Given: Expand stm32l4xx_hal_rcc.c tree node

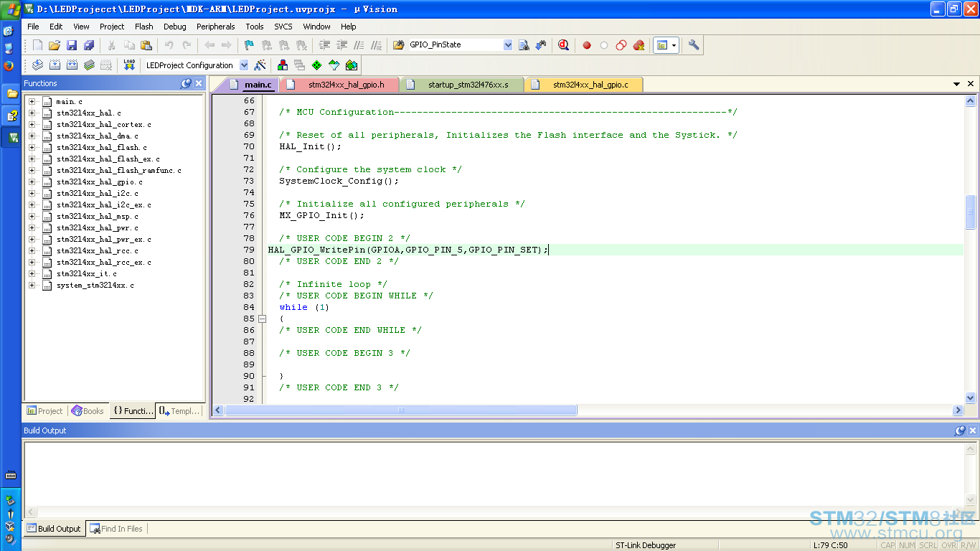Looking at the screenshot, I should (x=32, y=251).
